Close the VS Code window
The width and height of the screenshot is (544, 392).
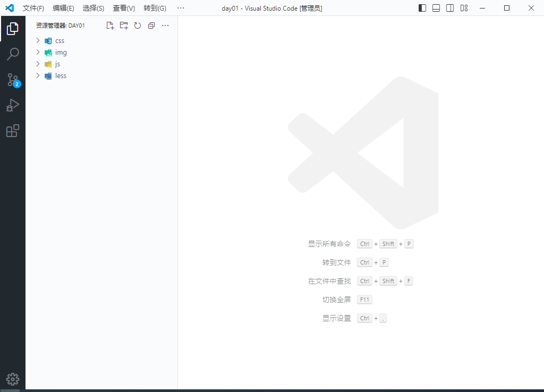[x=531, y=8]
